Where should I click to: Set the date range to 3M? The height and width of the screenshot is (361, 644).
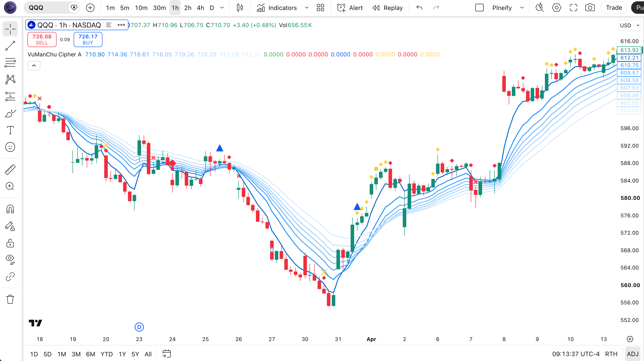76,354
